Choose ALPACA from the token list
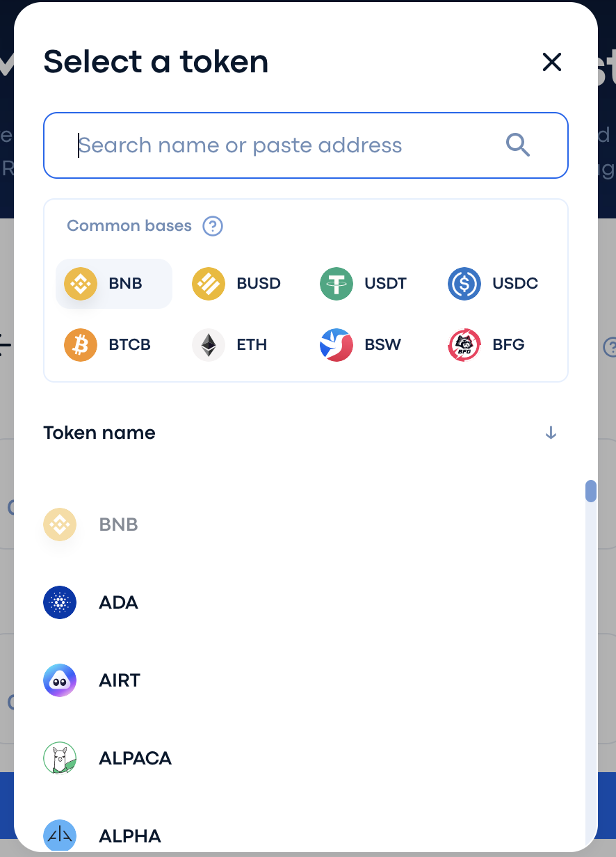This screenshot has height=857, width=616. [x=135, y=758]
